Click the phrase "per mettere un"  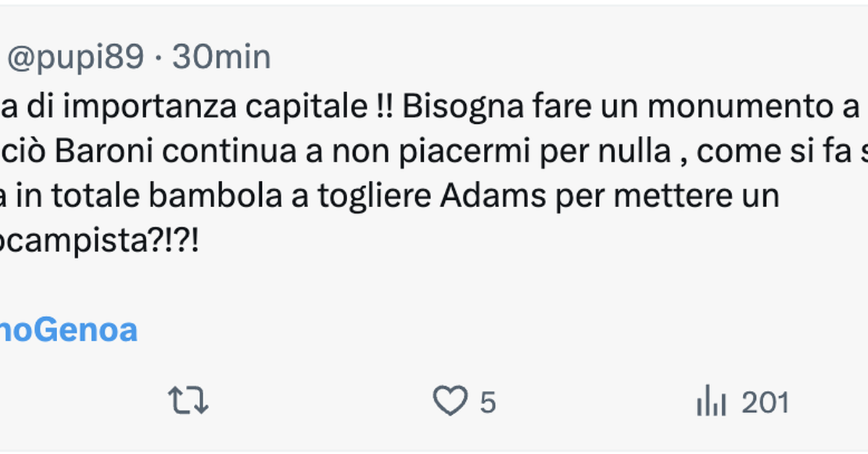point(667,197)
